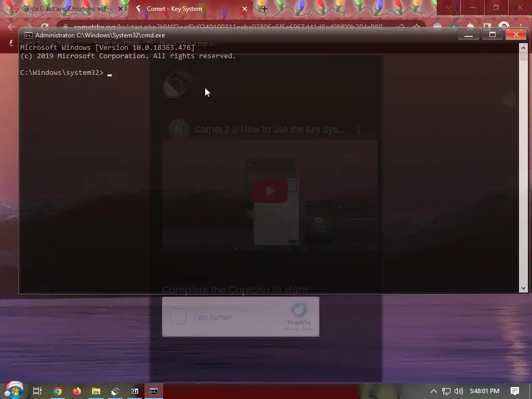The height and width of the screenshot is (399, 532).
Task: Reload the Comet page in Chrome
Action: click(45, 27)
